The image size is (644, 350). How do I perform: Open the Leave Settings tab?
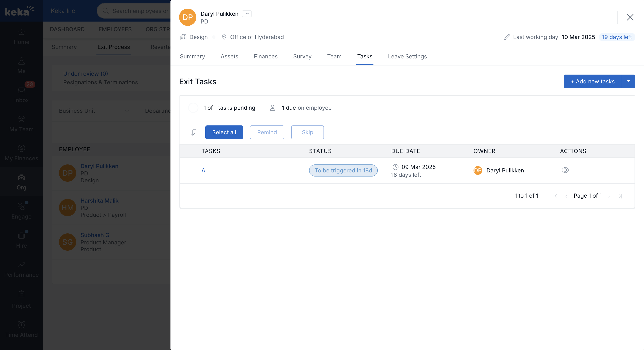(x=407, y=57)
